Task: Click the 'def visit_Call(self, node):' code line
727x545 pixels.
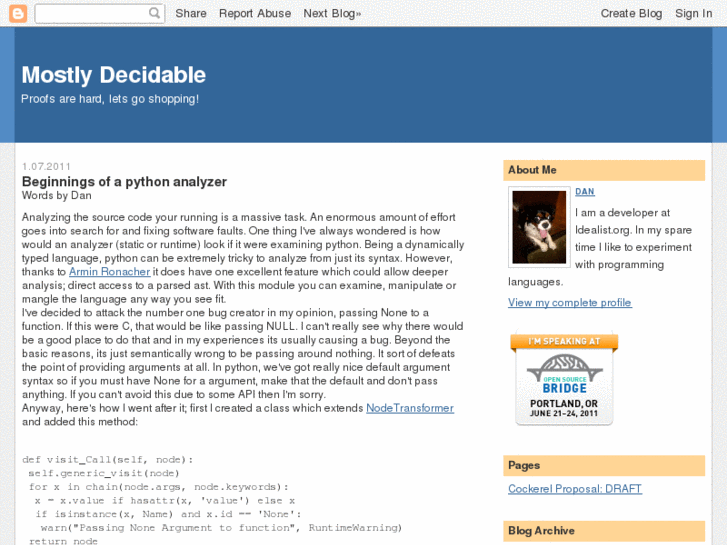Action: 108,460
